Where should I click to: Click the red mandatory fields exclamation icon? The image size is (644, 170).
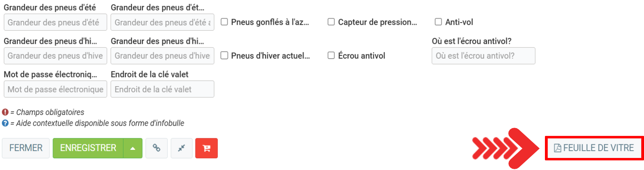pos(5,112)
